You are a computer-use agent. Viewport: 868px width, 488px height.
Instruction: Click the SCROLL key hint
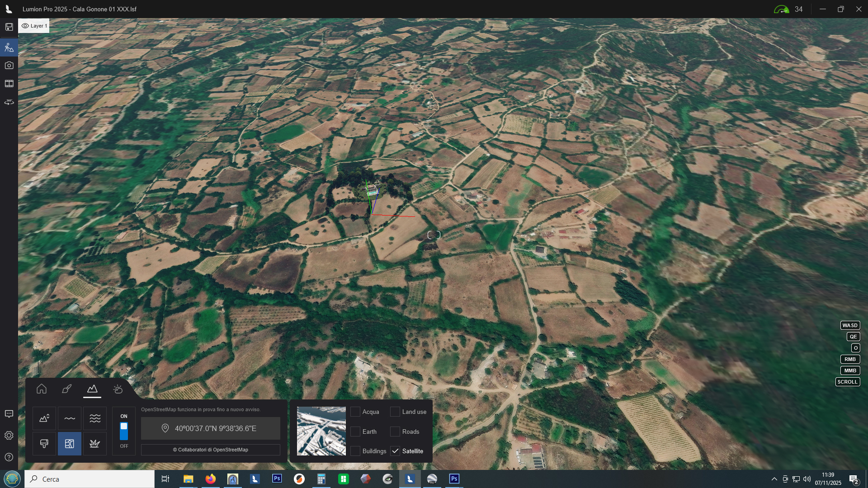[848, 382]
